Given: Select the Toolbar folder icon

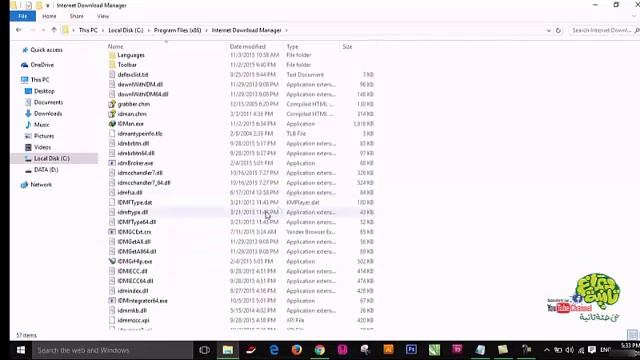Looking at the screenshot, I should [x=112, y=64].
